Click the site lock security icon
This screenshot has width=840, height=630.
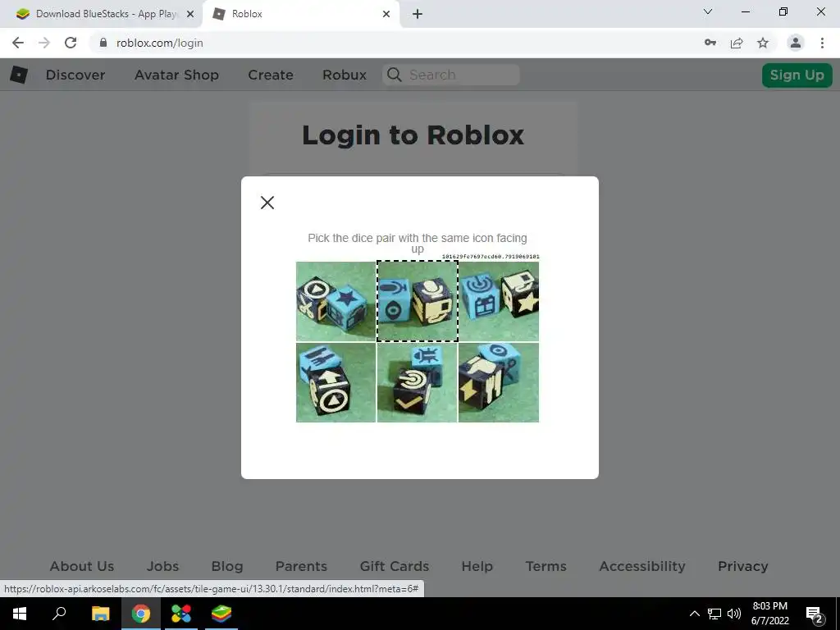click(x=103, y=43)
